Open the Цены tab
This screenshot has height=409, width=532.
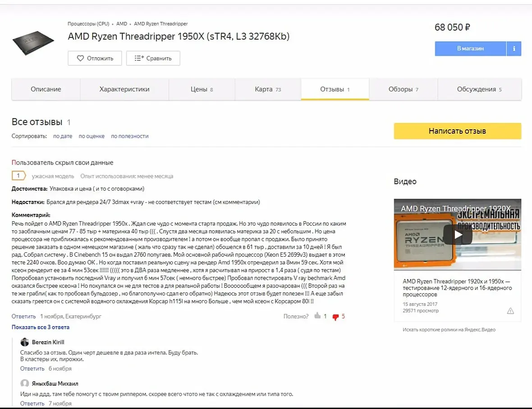coord(202,89)
